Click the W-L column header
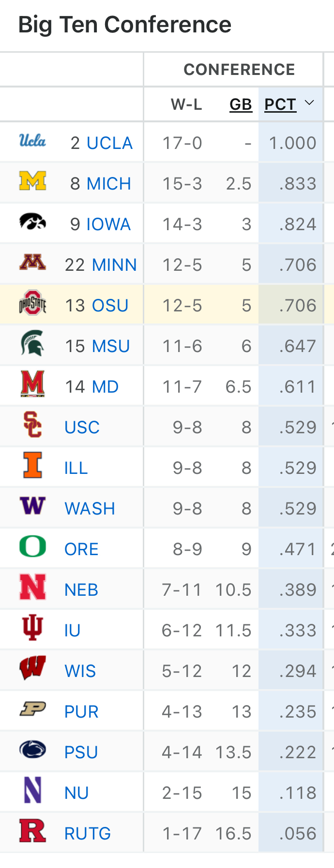 point(186,104)
